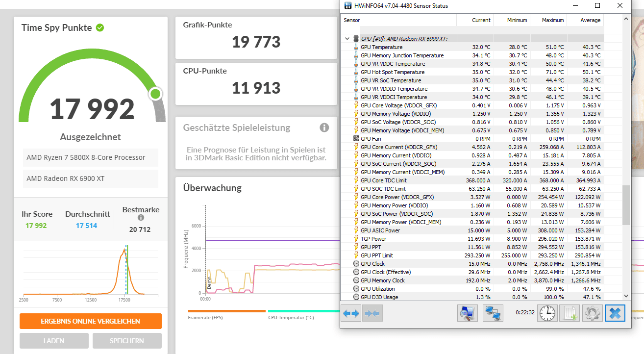The width and height of the screenshot is (644, 354).
Task: Click thermometer icon of GPU Hot Spot Temperature
Action: [356, 72]
